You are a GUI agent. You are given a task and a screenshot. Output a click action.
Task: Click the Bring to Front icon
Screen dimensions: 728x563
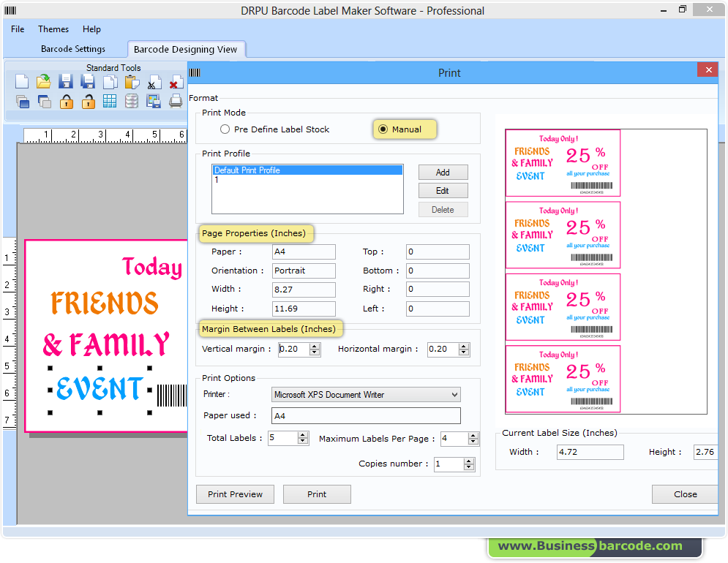(22, 101)
